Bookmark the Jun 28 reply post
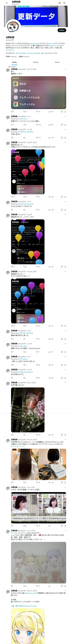Screen dimensions: 72x644 point(62,137)
